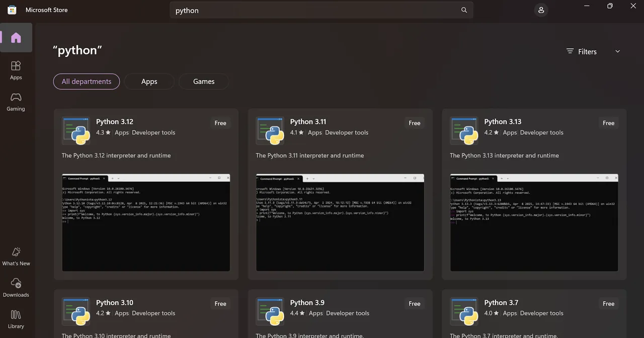Open the Home sidebar icon
The width and height of the screenshot is (644, 338).
point(16,38)
